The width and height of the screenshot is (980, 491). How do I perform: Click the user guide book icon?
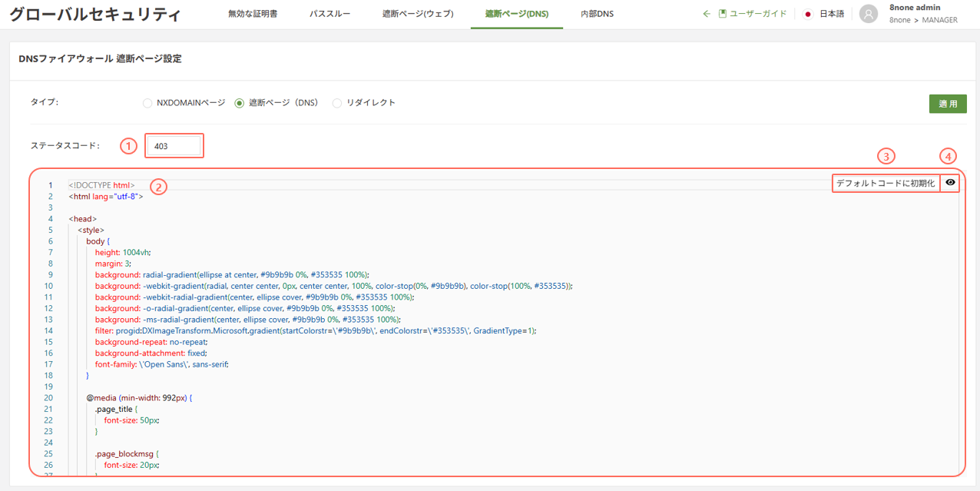[723, 14]
